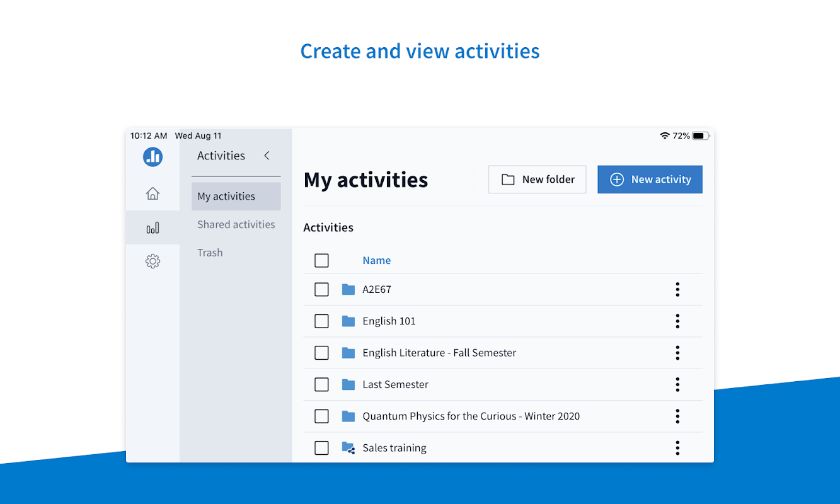Click the Wi-Fi status icon
This screenshot has height=504, width=840.
[665, 135]
